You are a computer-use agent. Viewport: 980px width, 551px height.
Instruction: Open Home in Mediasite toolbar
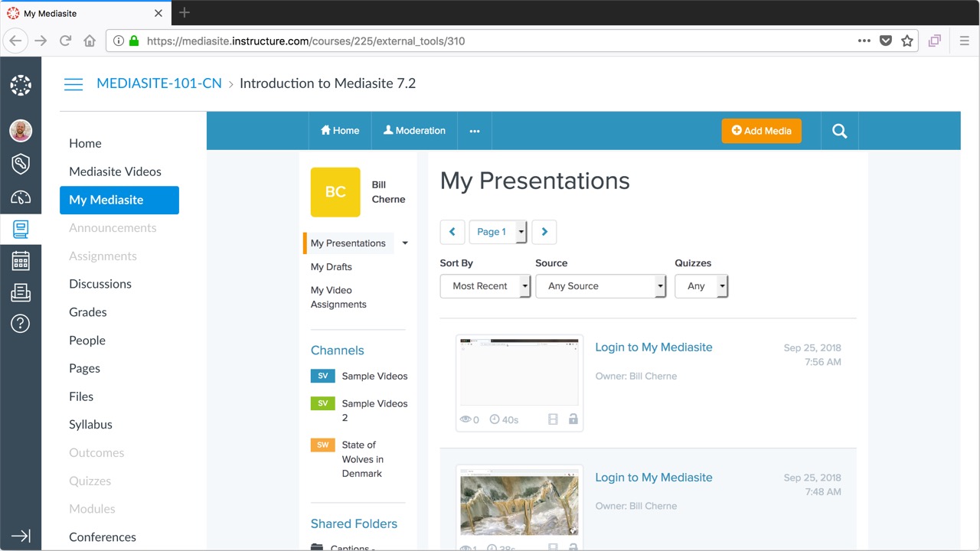(x=340, y=131)
